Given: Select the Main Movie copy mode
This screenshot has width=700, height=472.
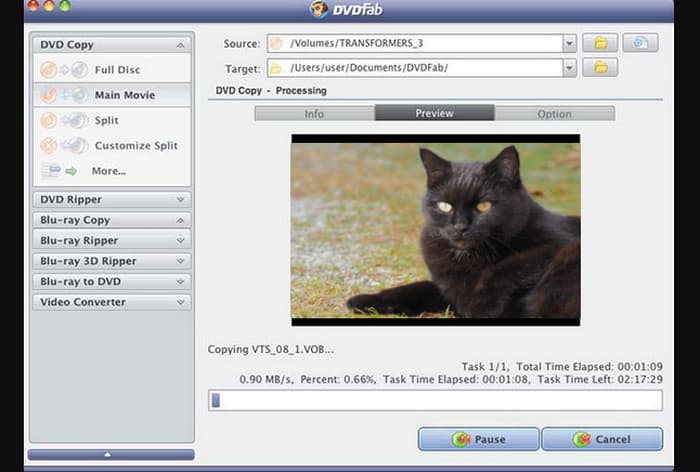Looking at the screenshot, I should tap(112, 95).
